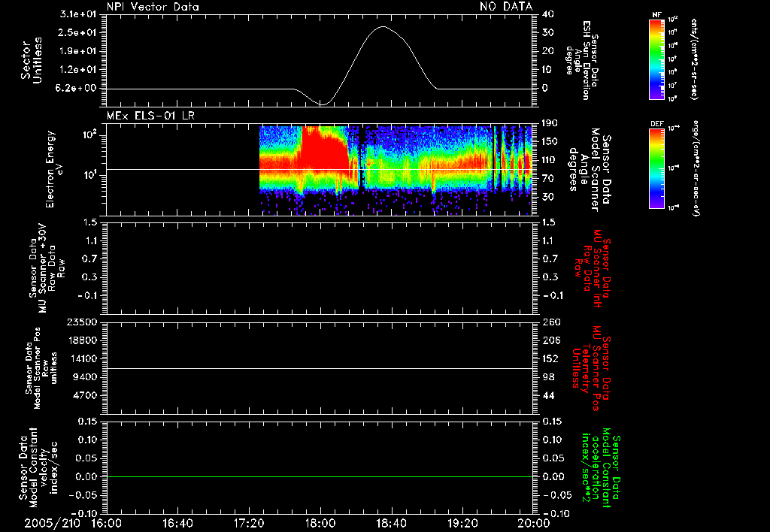770x532 pixels.
Task: Click the NF color bar legend
Action: (x=656, y=59)
